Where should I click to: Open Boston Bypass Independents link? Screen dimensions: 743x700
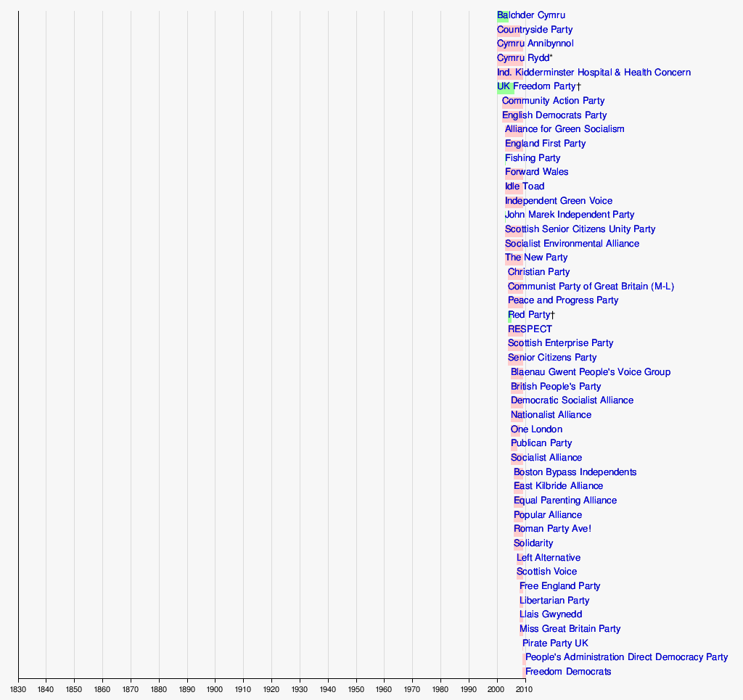pyautogui.click(x=575, y=472)
